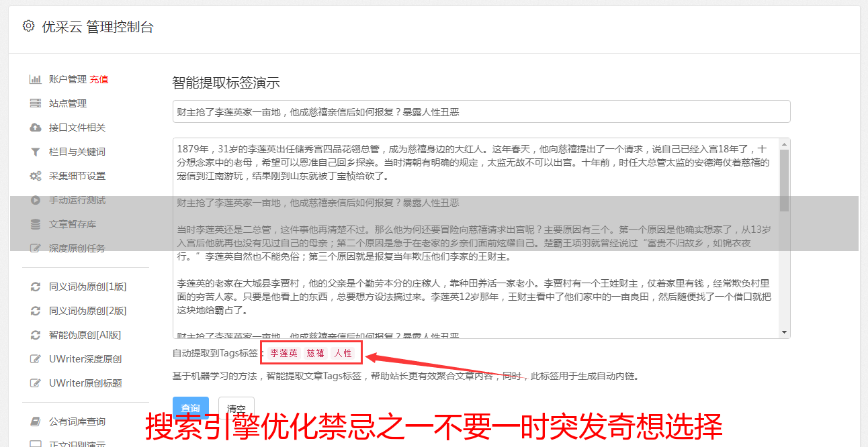Click the refresh icon for 智能伪原创[AI版]
Image resolution: width=868 pixels, height=447 pixels.
pos(36,335)
